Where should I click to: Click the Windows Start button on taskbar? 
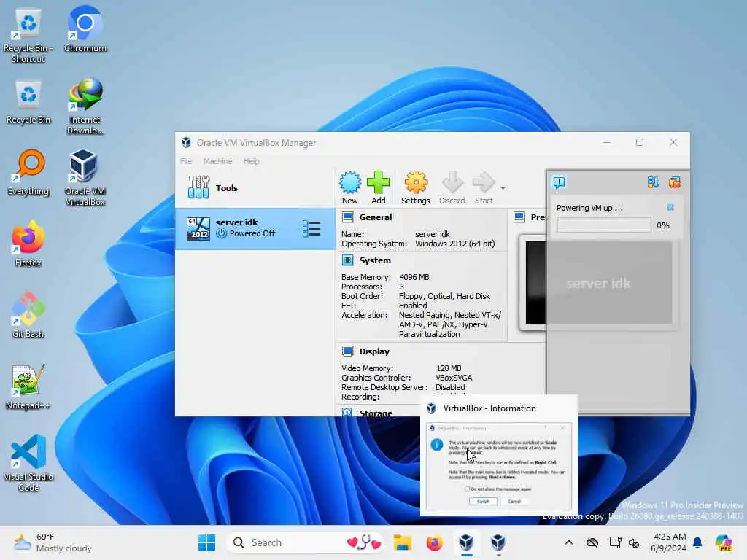pyautogui.click(x=206, y=542)
